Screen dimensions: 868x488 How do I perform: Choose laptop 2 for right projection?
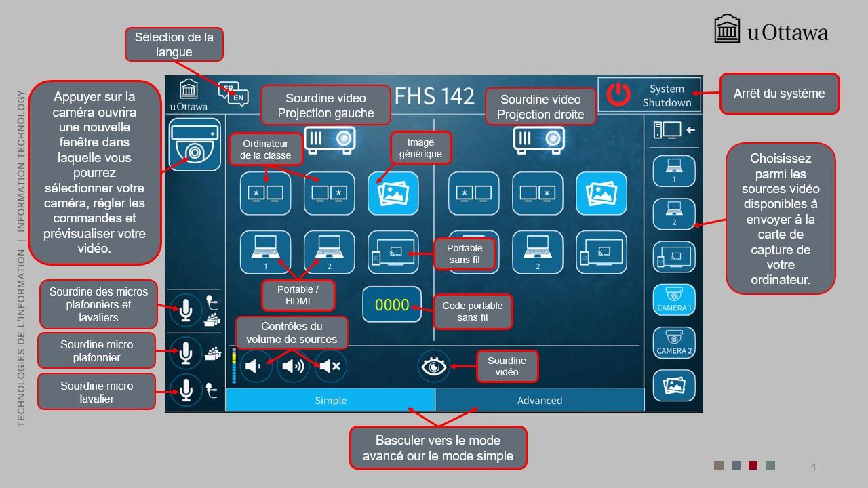(538, 253)
